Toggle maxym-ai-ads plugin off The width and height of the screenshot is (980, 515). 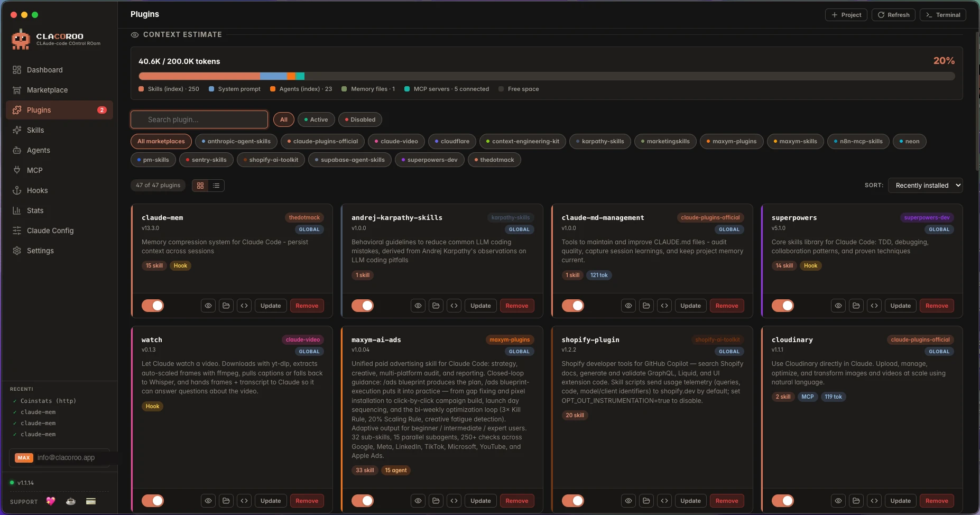(363, 501)
